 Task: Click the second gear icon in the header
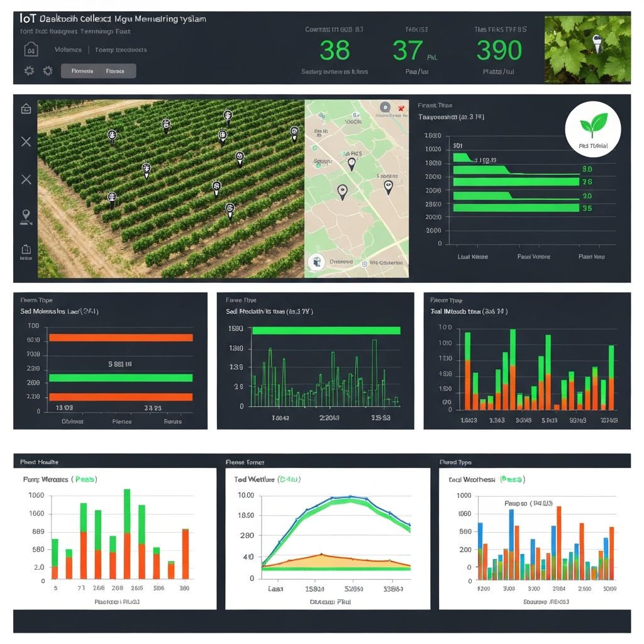48,71
